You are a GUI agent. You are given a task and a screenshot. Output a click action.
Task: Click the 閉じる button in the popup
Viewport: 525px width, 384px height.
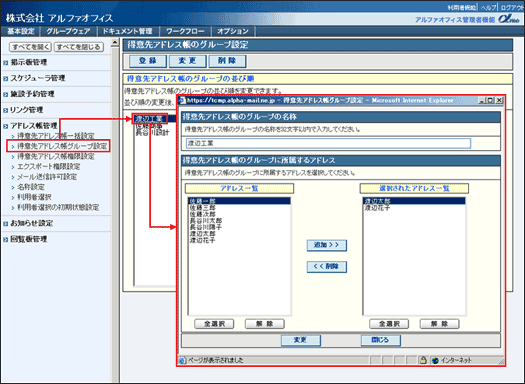click(381, 340)
